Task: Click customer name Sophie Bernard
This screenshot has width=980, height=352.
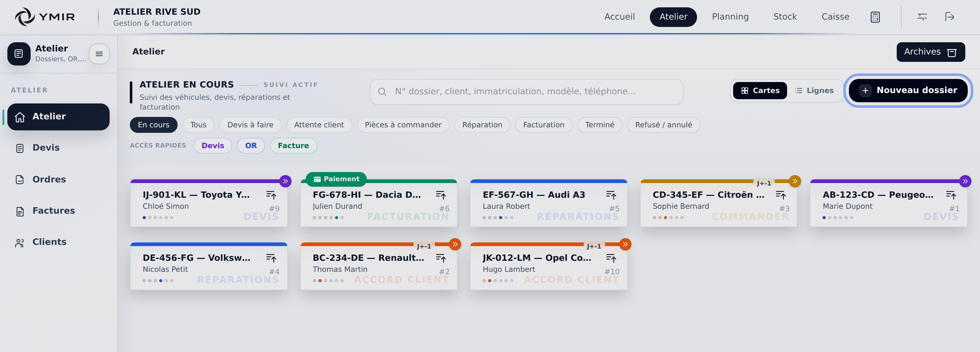Action: [680, 206]
